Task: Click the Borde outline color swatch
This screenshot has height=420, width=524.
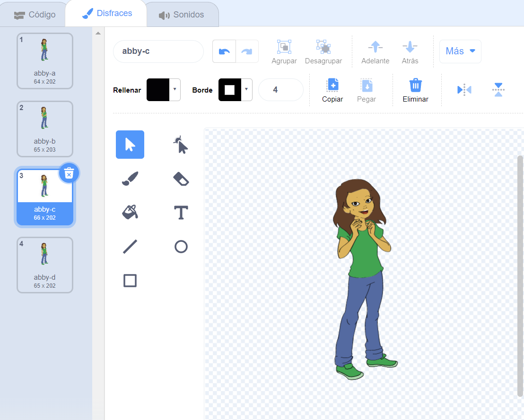Action: [x=229, y=89]
